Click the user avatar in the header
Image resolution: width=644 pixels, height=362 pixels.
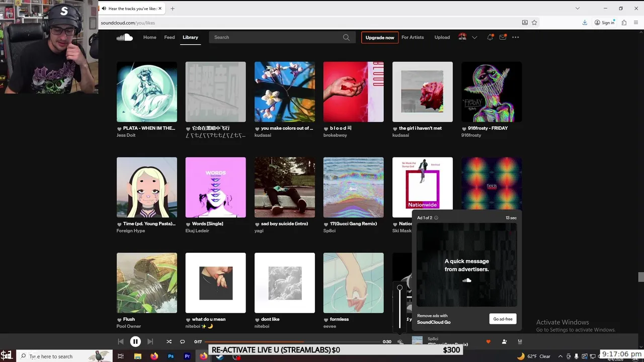tap(462, 37)
